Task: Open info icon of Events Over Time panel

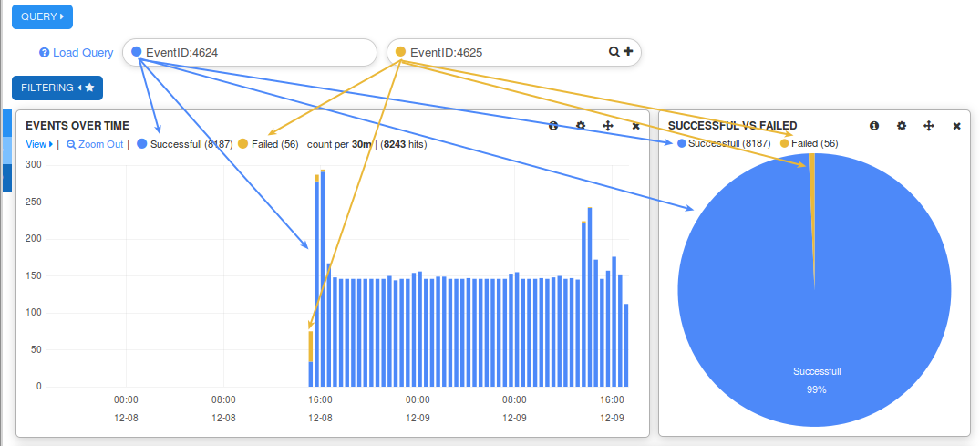Action: [x=553, y=126]
